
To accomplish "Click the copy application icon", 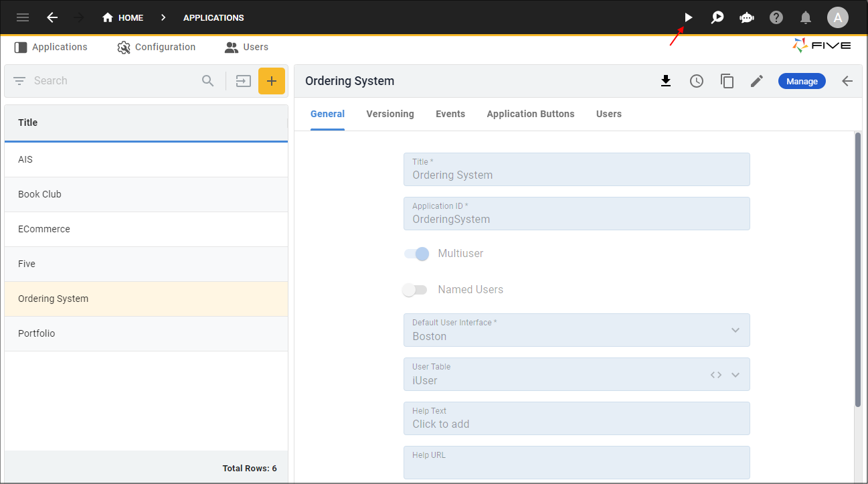I will tap(727, 81).
